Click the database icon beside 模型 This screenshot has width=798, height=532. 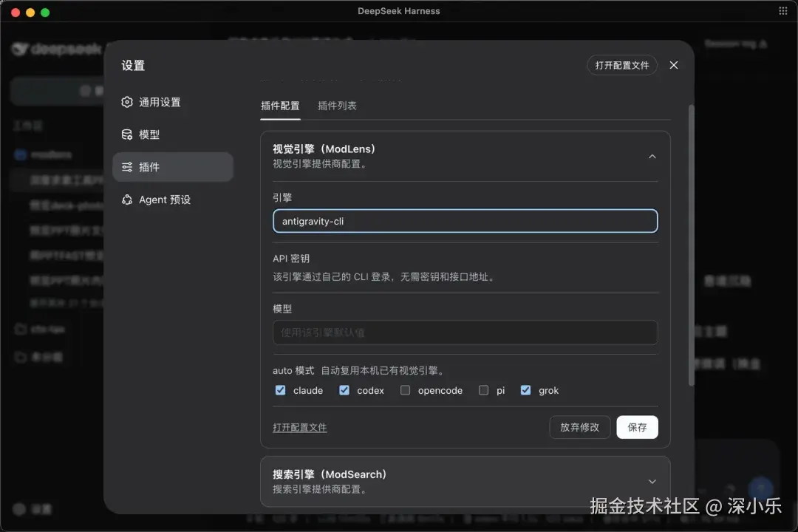[x=127, y=134]
